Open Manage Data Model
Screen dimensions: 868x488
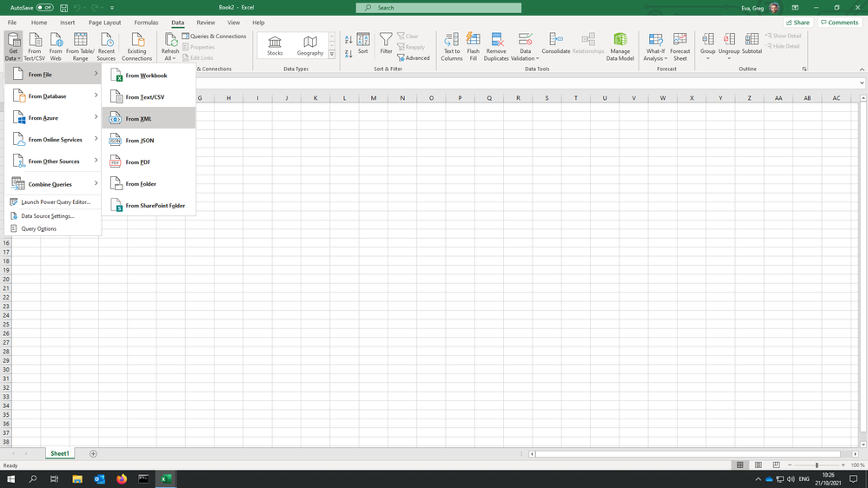pyautogui.click(x=620, y=47)
